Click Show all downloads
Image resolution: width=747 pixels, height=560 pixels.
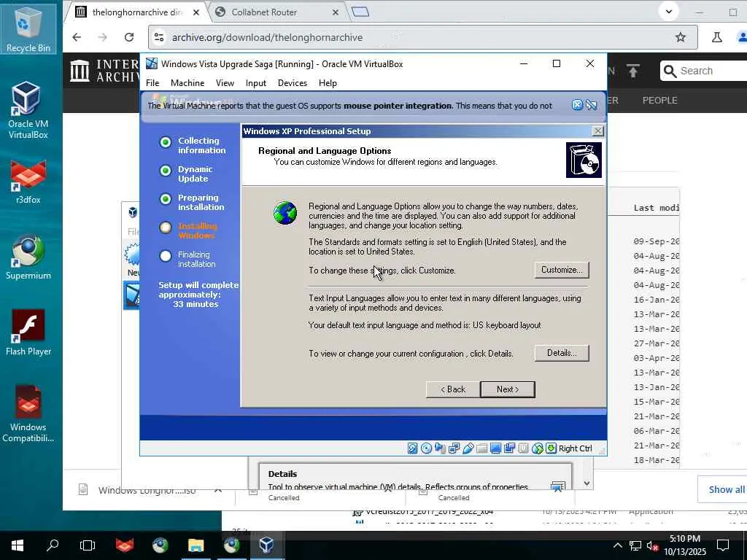click(x=726, y=489)
